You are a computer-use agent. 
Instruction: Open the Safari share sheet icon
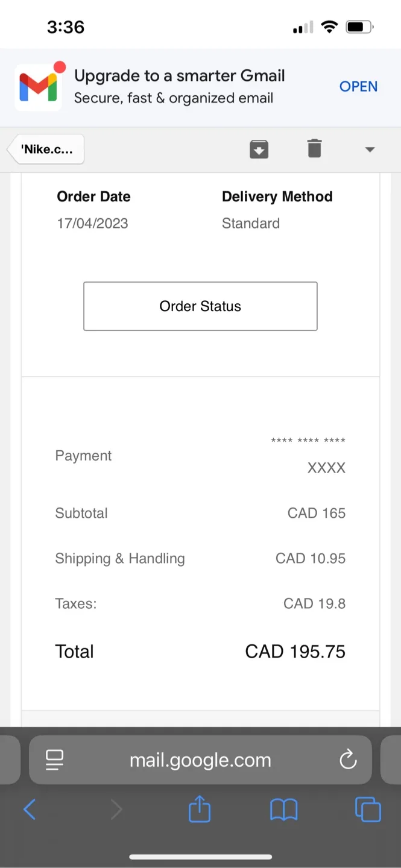tap(200, 809)
